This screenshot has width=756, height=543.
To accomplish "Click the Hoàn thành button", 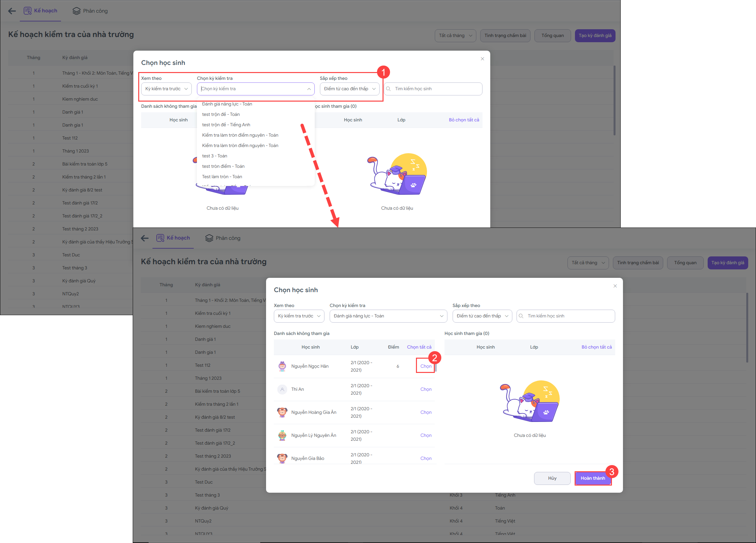I will click(x=592, y=478).
